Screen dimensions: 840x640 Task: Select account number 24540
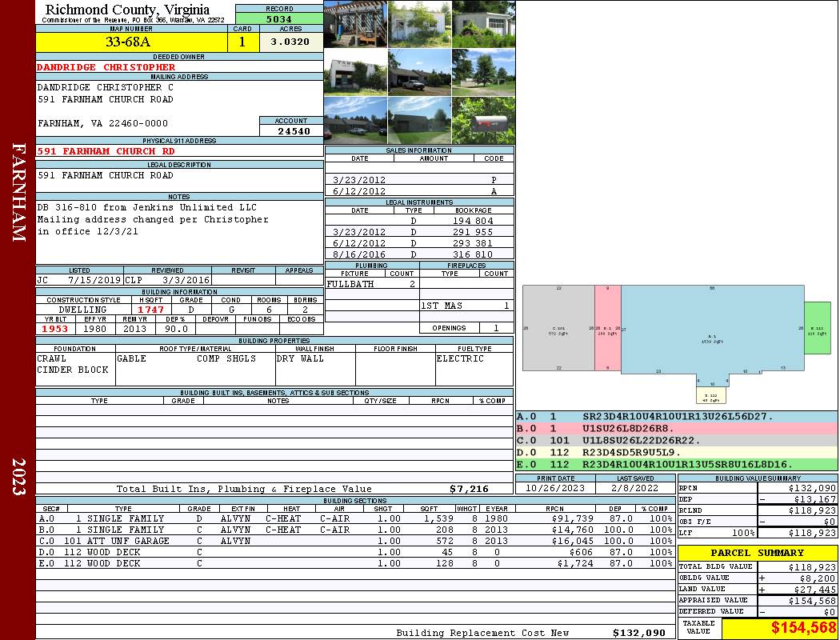293,131
